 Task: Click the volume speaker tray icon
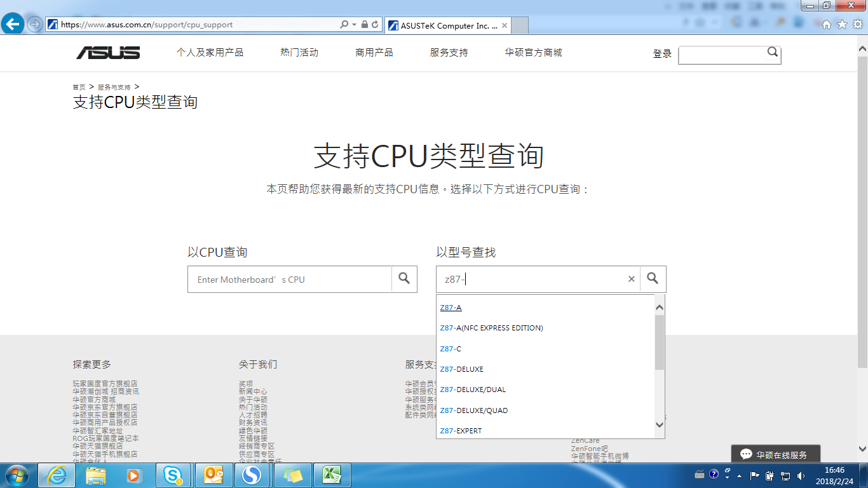pos(802,475)
